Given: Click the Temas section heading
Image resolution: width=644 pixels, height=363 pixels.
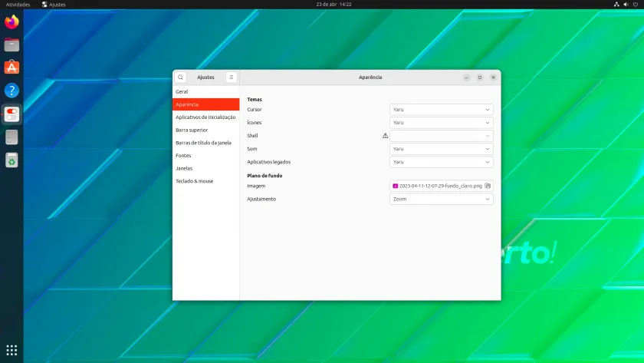Looking at the screenshot, I should [255, 100].
